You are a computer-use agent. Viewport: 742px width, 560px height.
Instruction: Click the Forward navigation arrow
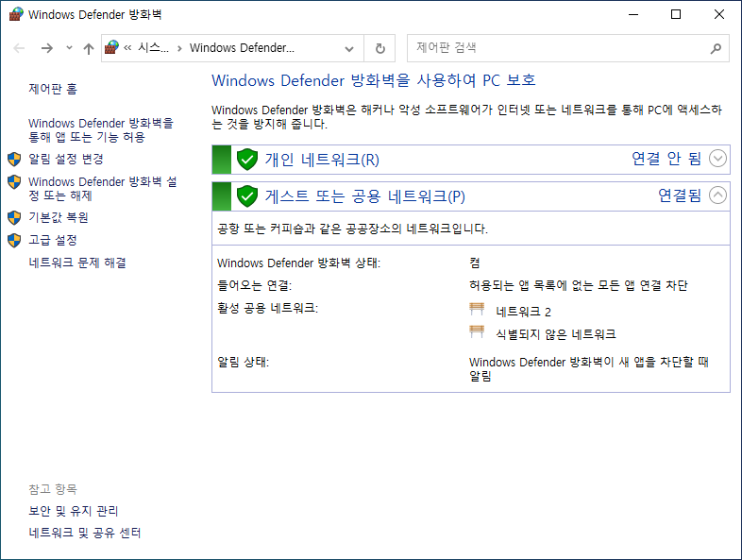47,48
